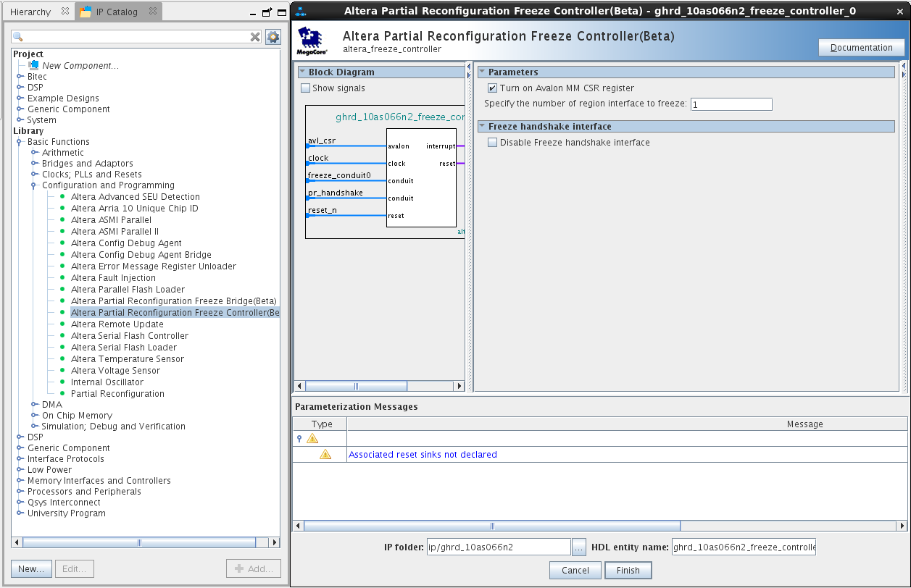The image size is (911, 588).
Task: Select Altera Fault Injection item
Action: tap(114, 278)
